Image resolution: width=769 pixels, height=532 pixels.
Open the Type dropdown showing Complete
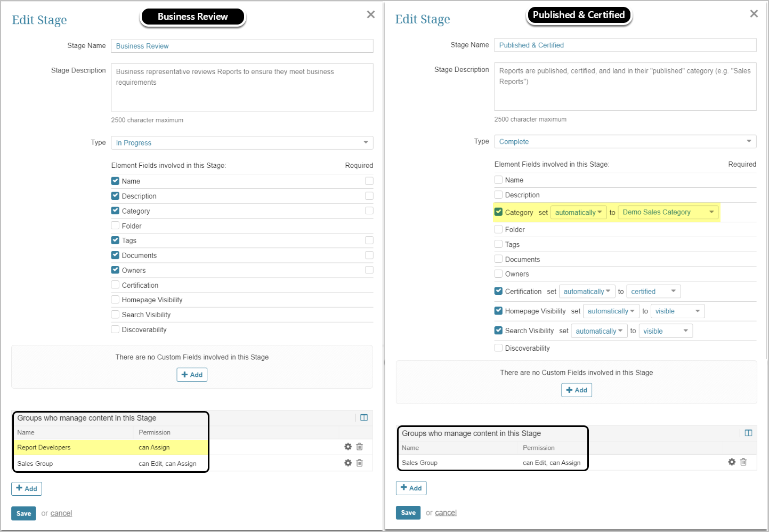[x=625, y=142]
